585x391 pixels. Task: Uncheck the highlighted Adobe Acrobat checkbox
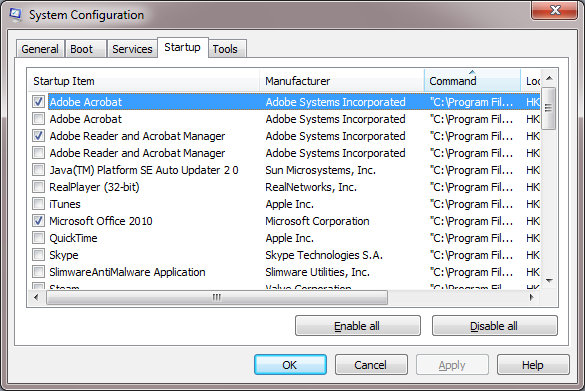tap(38, 101)
